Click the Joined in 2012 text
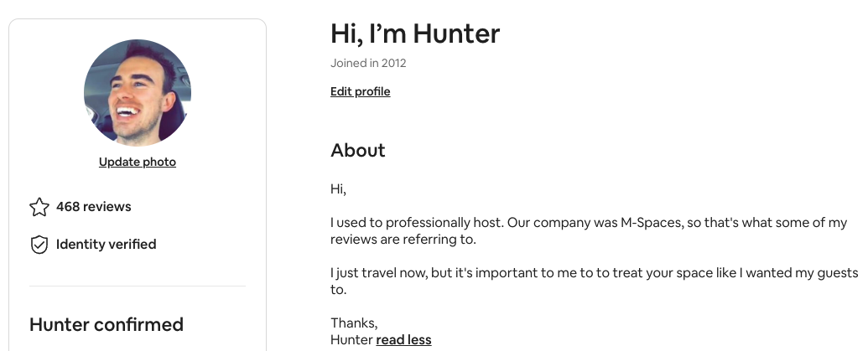This screenshot has width=868, height=351. click(368, 63)
